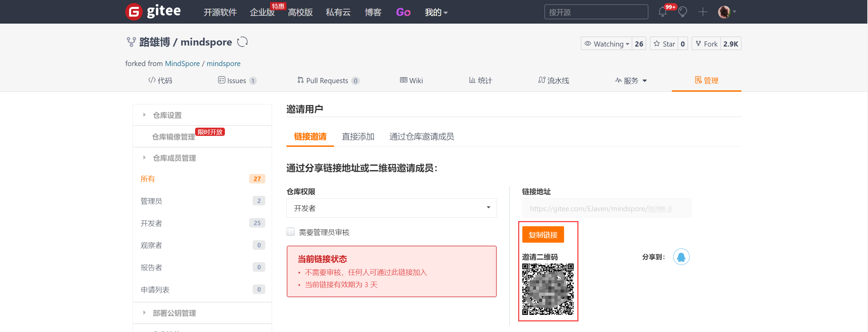
Task: Click the Star count 0
Action: pyautogui.click(x=682, y=43)
